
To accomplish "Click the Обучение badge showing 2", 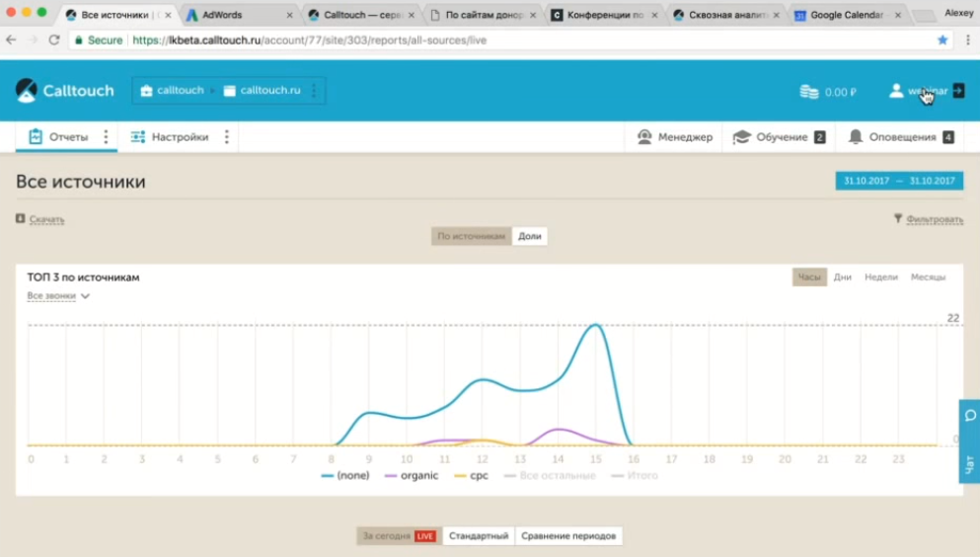I will tap(819, 137).
